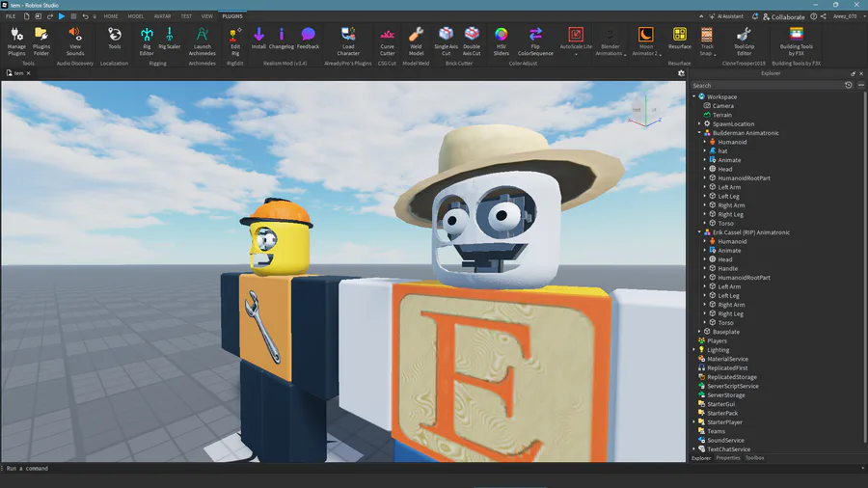Open the FILE menu
This screenshot has height=488, width=868.
(11, 16)
